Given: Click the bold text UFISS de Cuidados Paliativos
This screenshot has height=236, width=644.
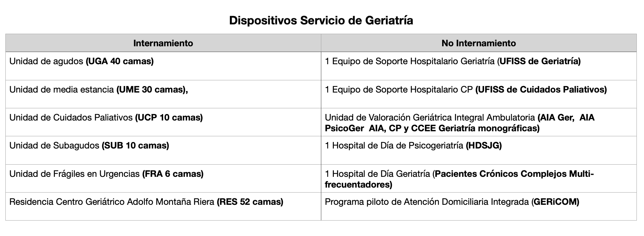Looking at the screenshot, I should point(541,90).
